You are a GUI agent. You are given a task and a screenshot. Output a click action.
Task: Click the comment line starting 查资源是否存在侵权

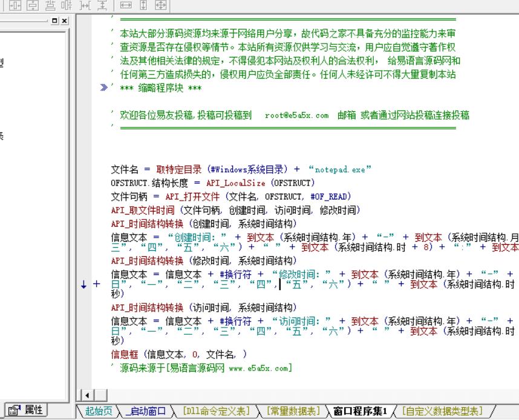point(283,47)
